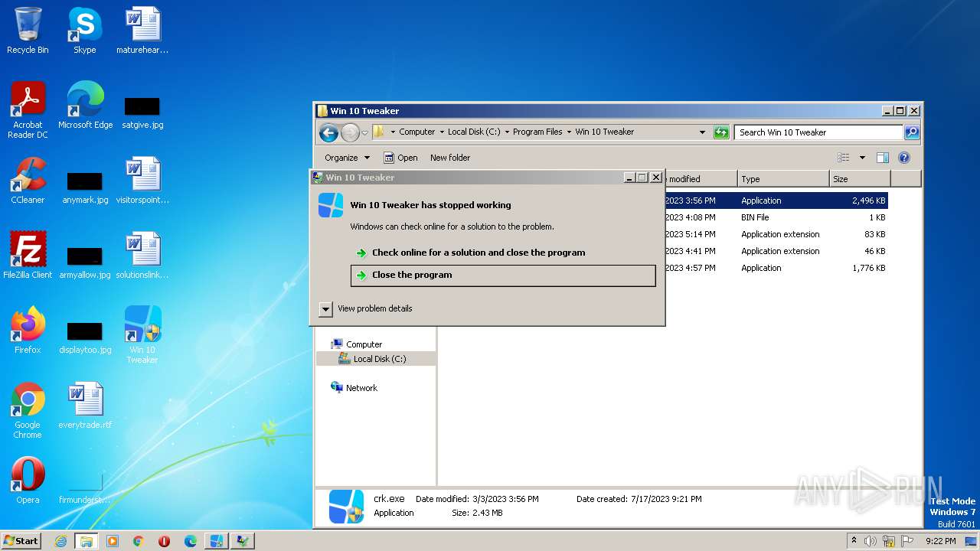Select the BIN File row
Screen dimensions: 980x551
(777, 217)
